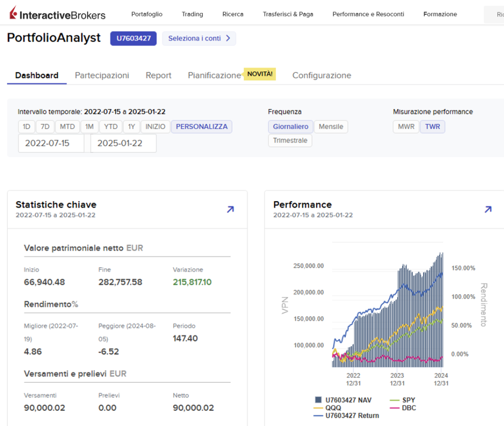Image resolution: width=504 pixels, height=426 pixels.
Task: Select the TWR measurement option
Action: click(x=432, y=126)
